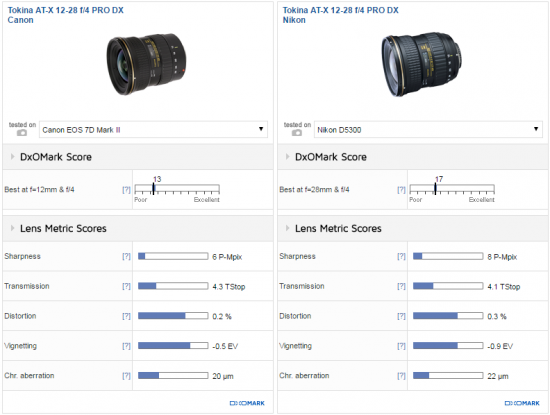Click the Canon Sharpness help [?] icon

click(x=126, y=256)
